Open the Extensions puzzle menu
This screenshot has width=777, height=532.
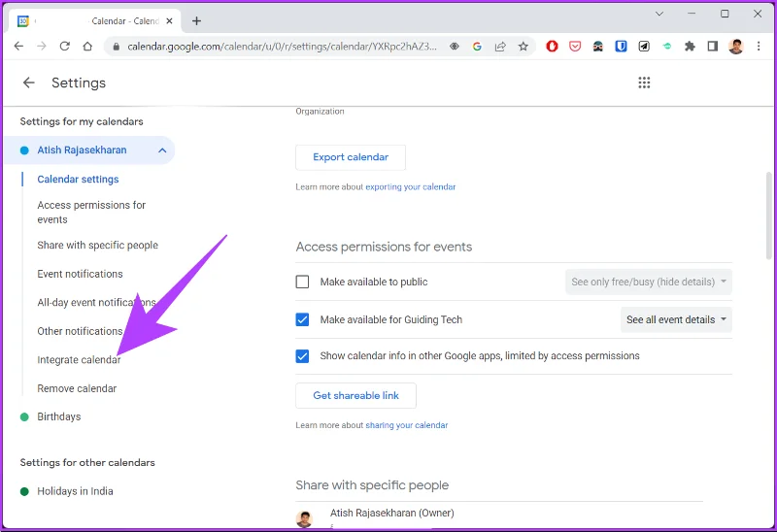click(x=690, y=46)
